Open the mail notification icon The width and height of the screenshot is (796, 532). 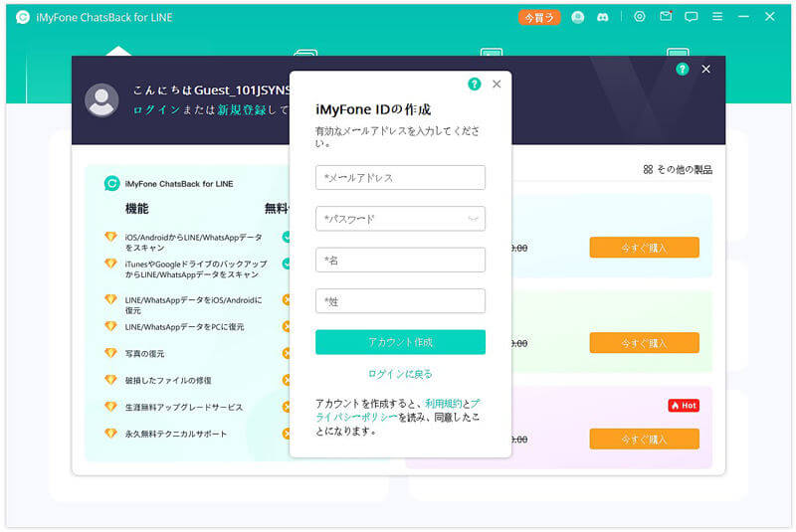click(666, 17)
